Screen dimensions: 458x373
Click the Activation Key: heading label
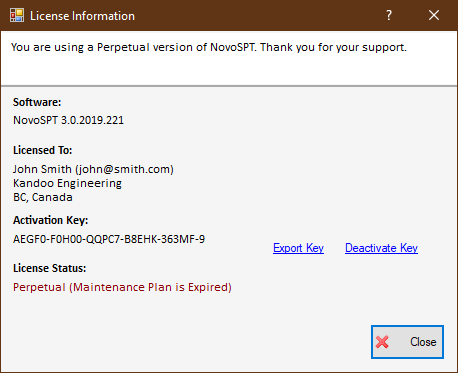[x=51, y=220]
